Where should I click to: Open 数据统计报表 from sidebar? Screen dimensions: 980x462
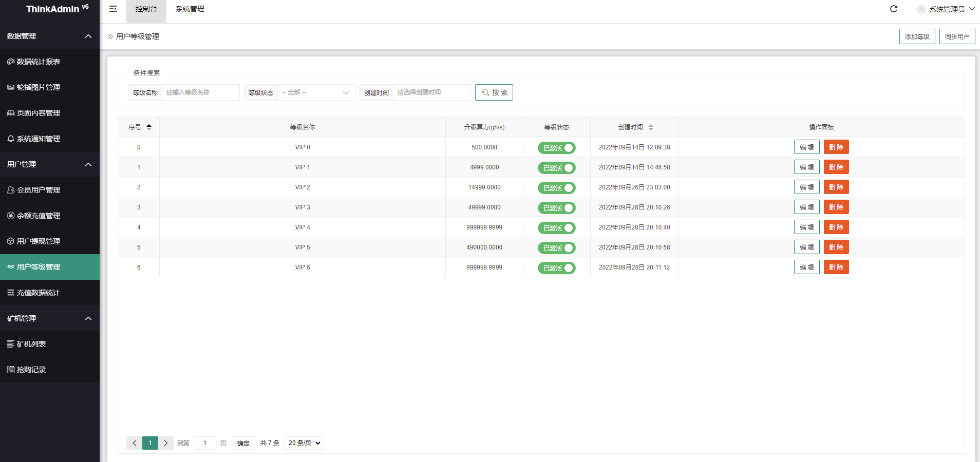click(x=39, y=62)
